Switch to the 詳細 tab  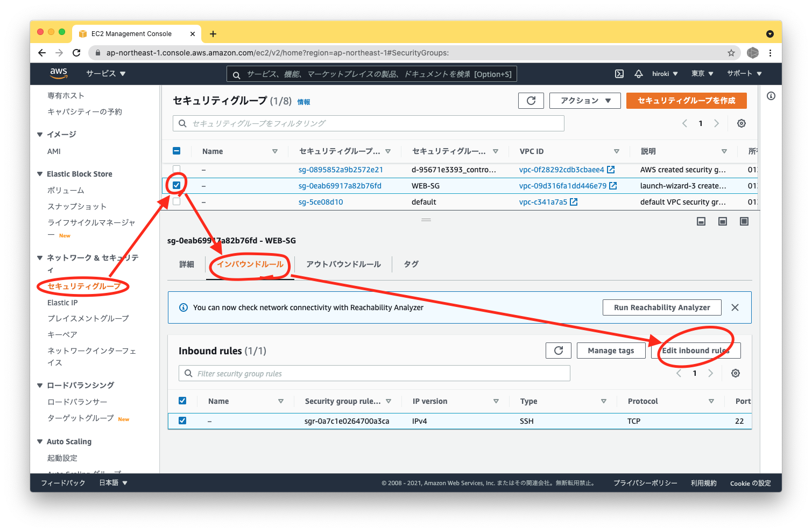[187, 264]
